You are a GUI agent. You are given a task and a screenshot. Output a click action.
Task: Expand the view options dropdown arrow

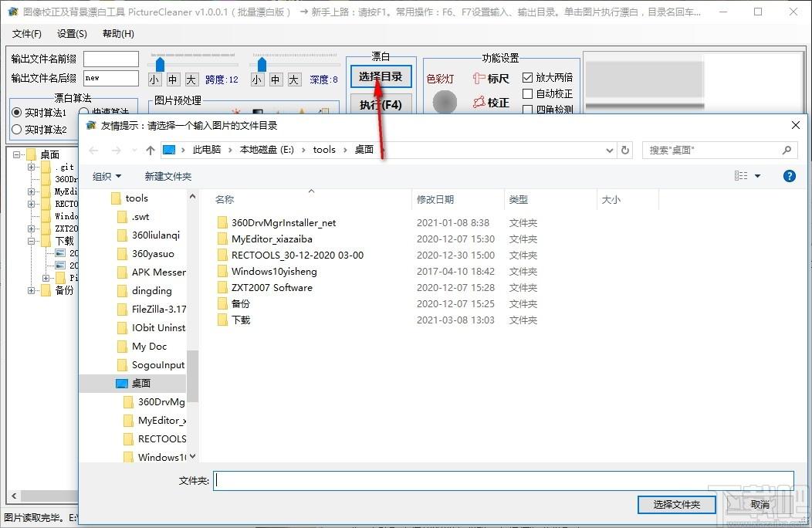pyautogui.click(x=757, y=176)
